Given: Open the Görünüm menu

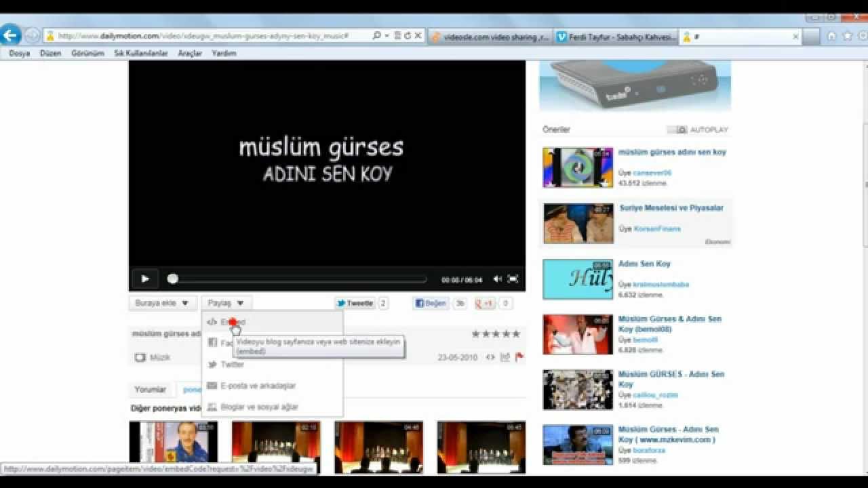Looking at the screenshot, I should [87, 53].
